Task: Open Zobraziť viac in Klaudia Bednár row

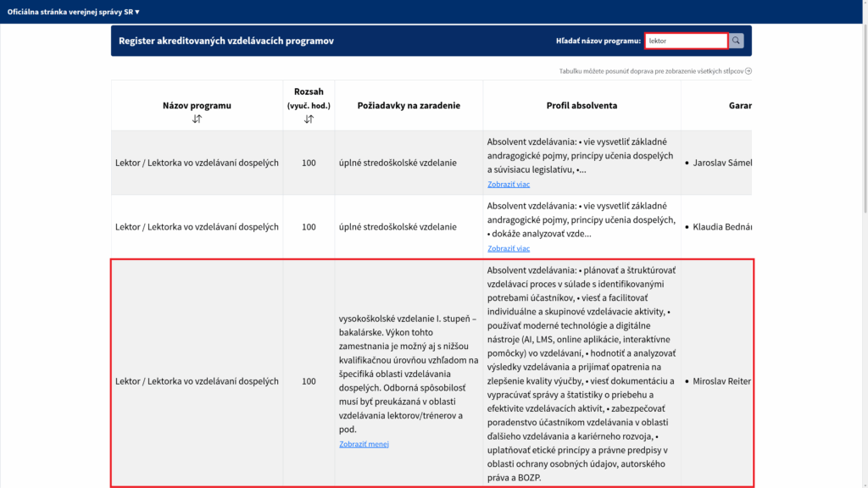Action: point(509,248)
